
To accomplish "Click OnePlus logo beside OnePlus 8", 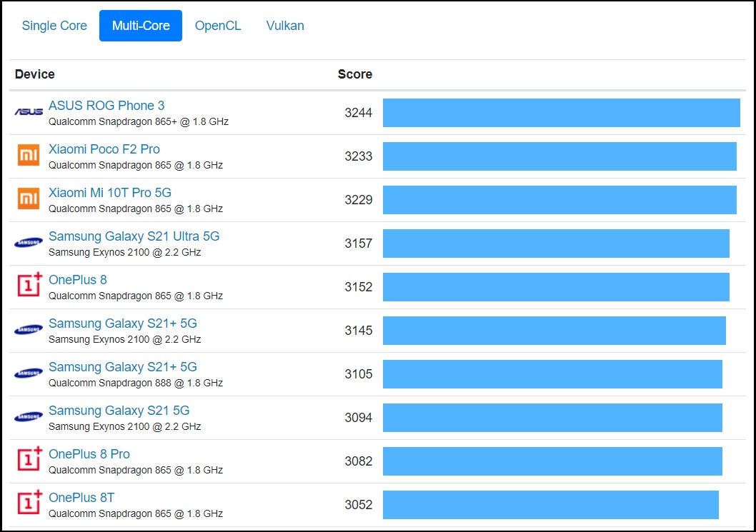I will [x=29, y=286].
